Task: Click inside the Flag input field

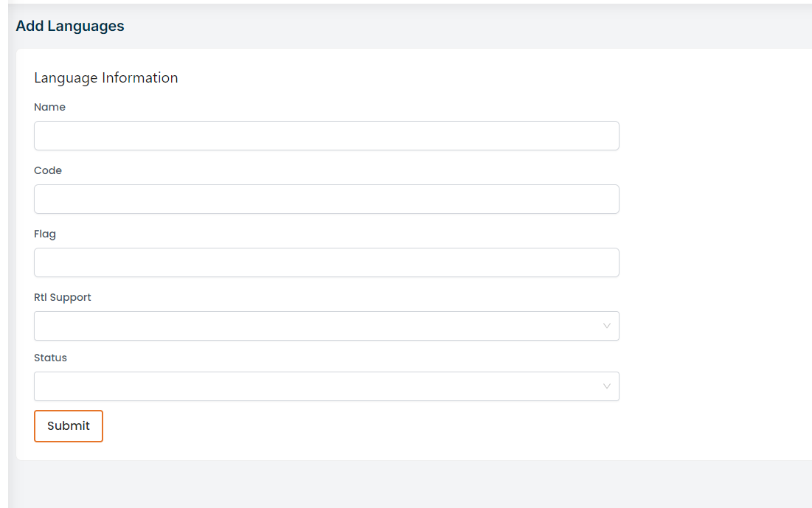Action: 326,262
